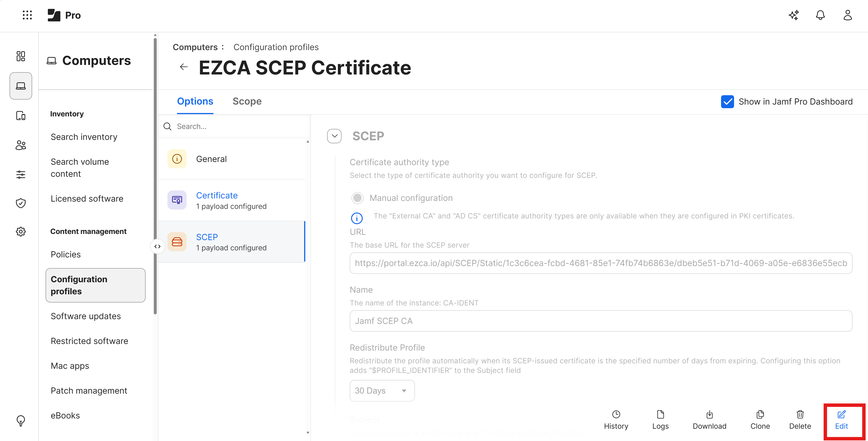Open the Settings gear in left rail

click(21, 231)
